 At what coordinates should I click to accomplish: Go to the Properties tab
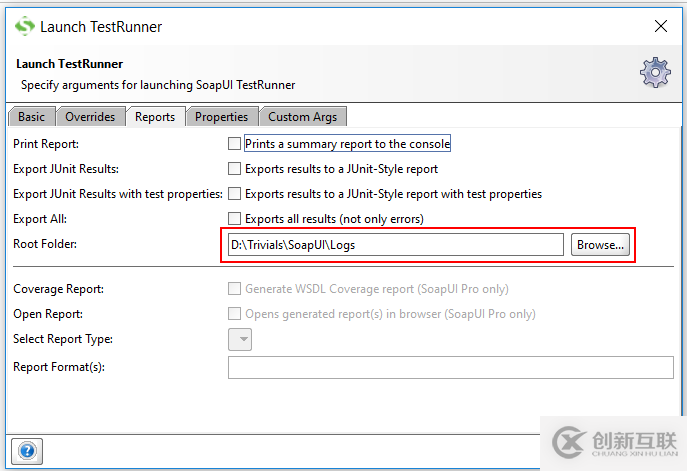tap(221, 117)
